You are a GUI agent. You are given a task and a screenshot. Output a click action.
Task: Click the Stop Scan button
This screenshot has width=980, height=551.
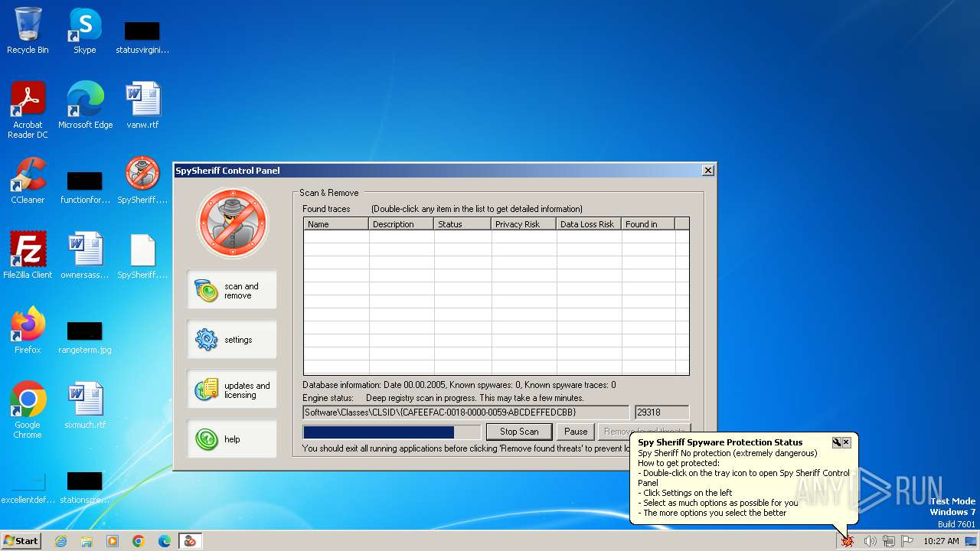519,432
